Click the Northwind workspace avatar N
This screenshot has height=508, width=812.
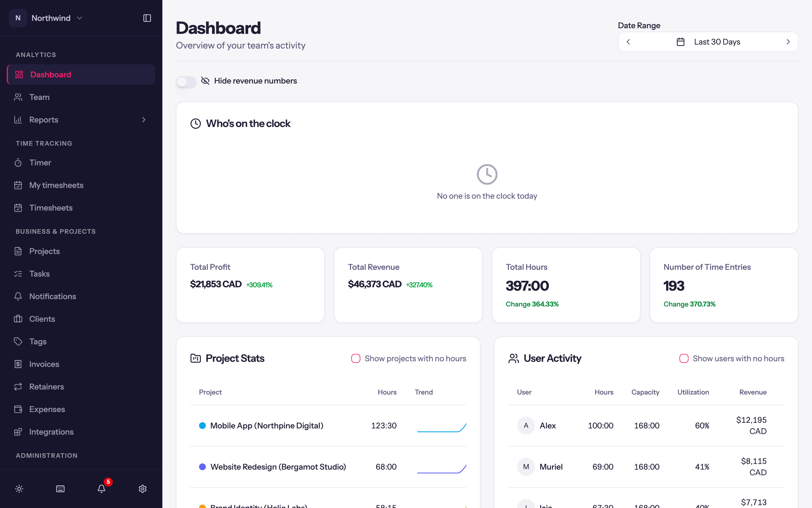[x=18, y=18]
